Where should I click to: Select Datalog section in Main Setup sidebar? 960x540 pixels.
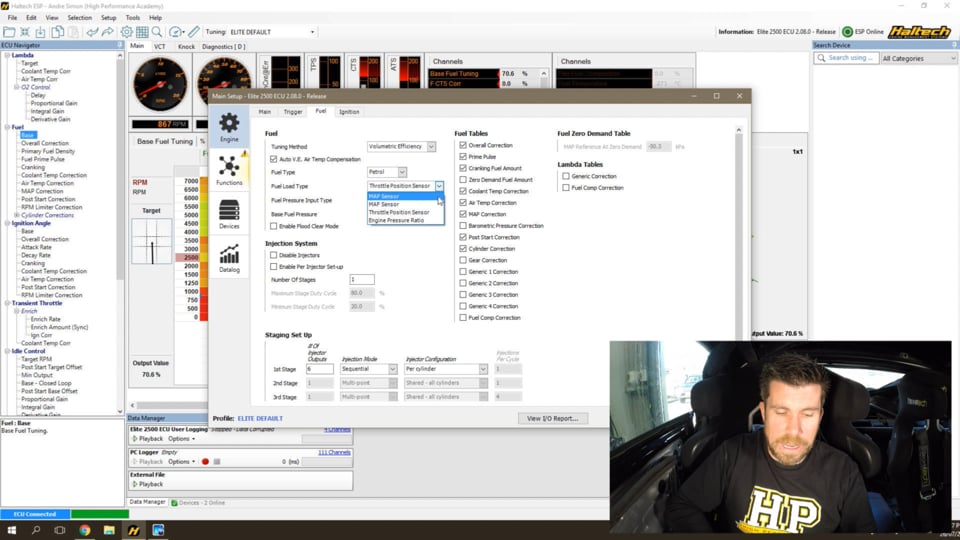tap(229, 258)
